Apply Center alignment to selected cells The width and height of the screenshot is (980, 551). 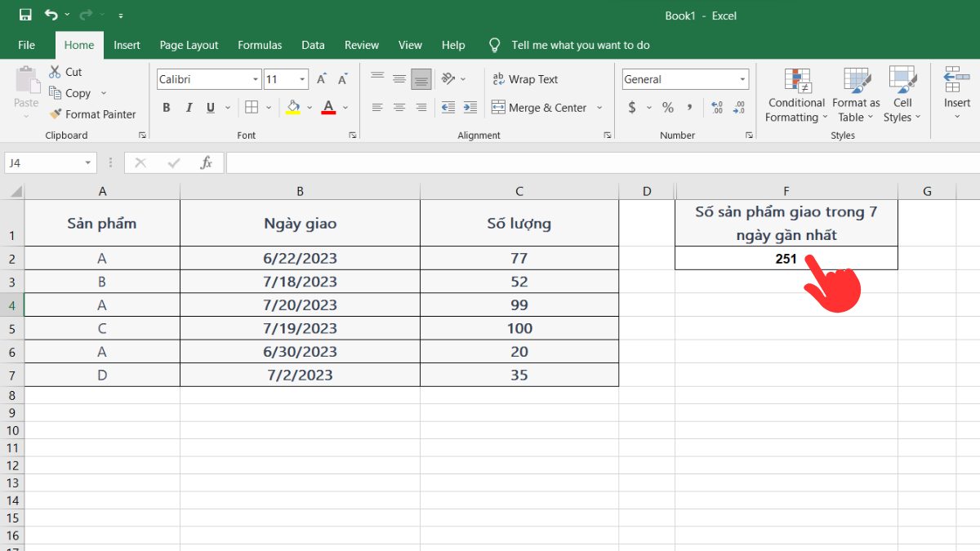pos(399,107)
